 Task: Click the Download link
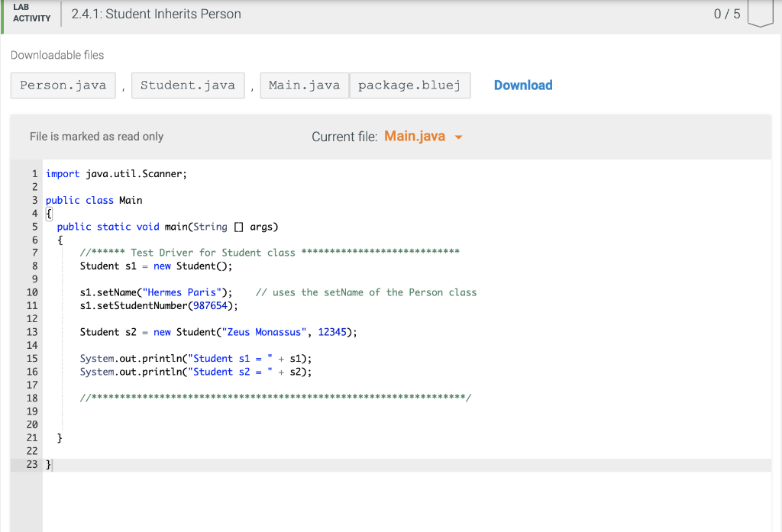pyautogui.click(x=523, y=85)
